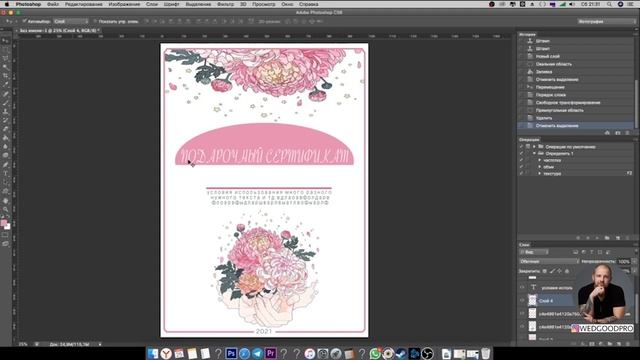The height and width of the screenshot is (360, 640).
Task: Toggle Показать упр. элем. checkbox
Action: [x=95, y=21]
